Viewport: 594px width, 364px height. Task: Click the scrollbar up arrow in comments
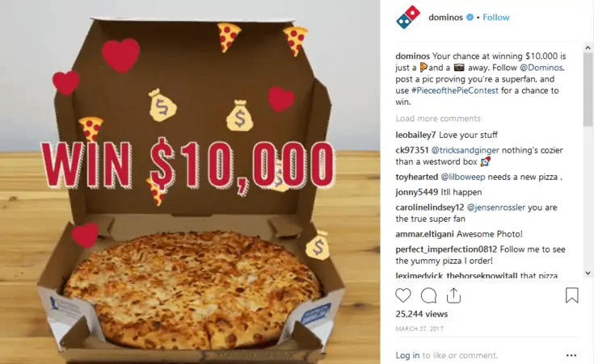click(588, 48)
